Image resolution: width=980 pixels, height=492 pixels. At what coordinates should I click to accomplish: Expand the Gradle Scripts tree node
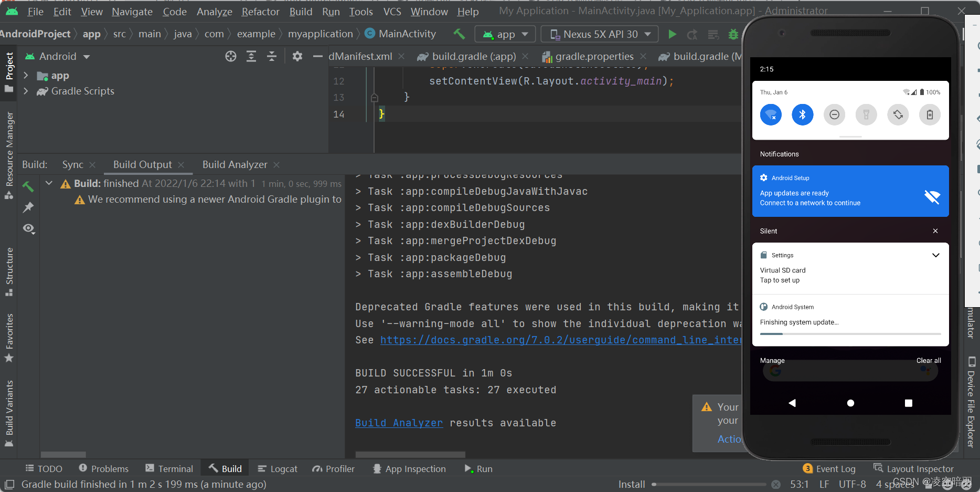26,91
